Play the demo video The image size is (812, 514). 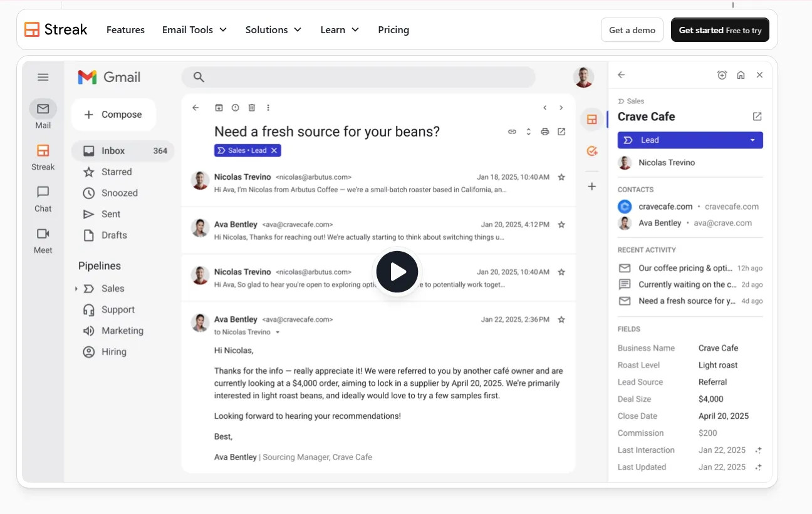pos(397,272)
